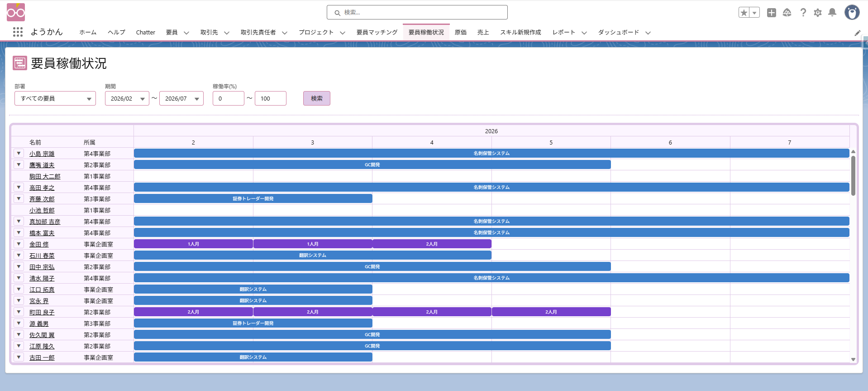Image resolution: width=868 pixels, height=391 pixels.
Task: Click the user profile avatar
Action: click(x=852, y=13)
